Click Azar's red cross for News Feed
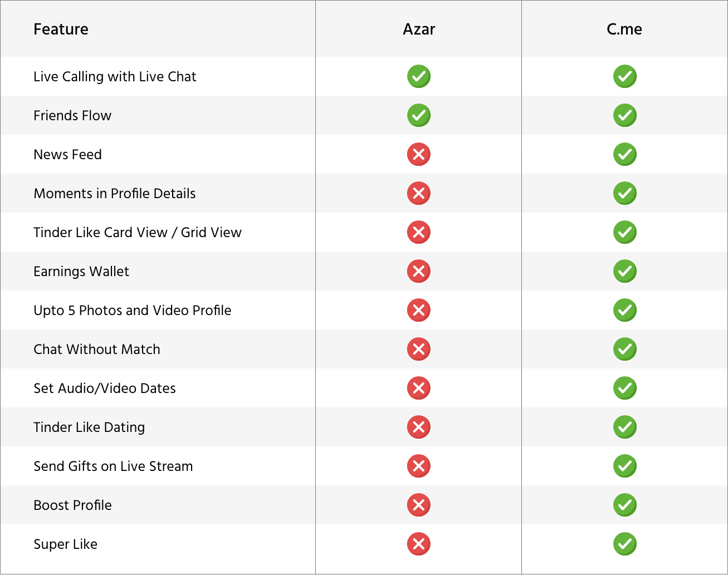This screenshot has height=575, width=728. tap(419, 154)
